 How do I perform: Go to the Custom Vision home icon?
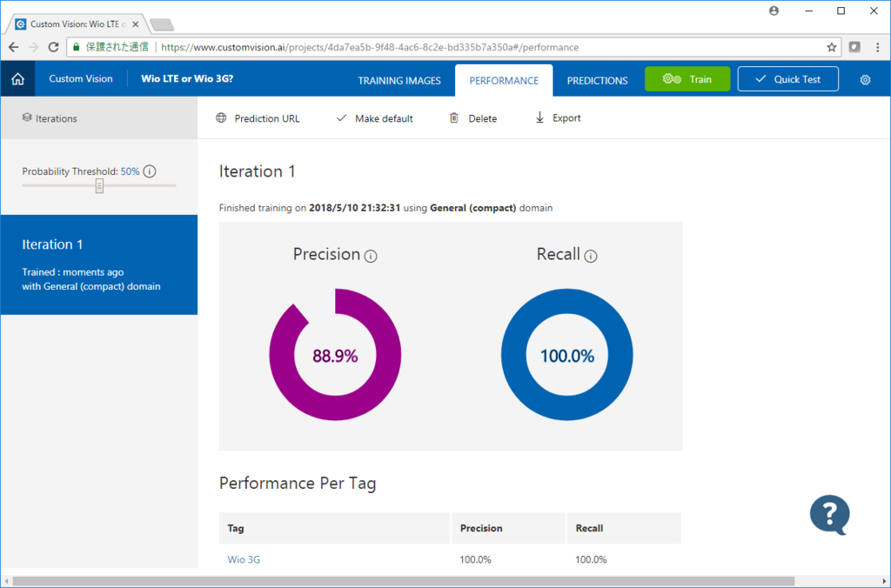(x=17, y=79)
